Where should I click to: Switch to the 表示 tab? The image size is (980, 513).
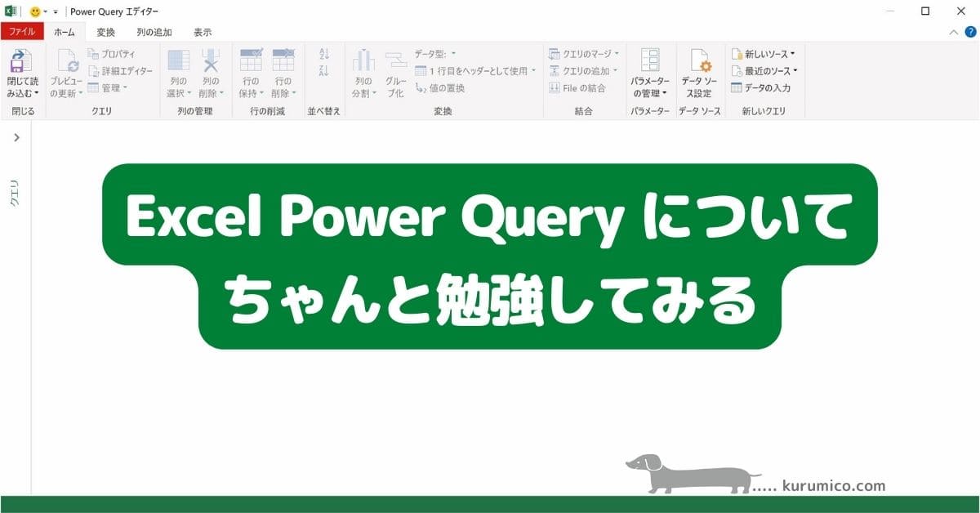coord(203,32)
